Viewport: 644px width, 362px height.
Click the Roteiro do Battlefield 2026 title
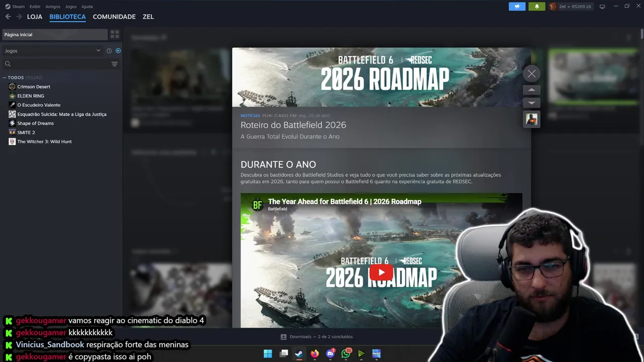pyautogui.click(x=293, y=125)
